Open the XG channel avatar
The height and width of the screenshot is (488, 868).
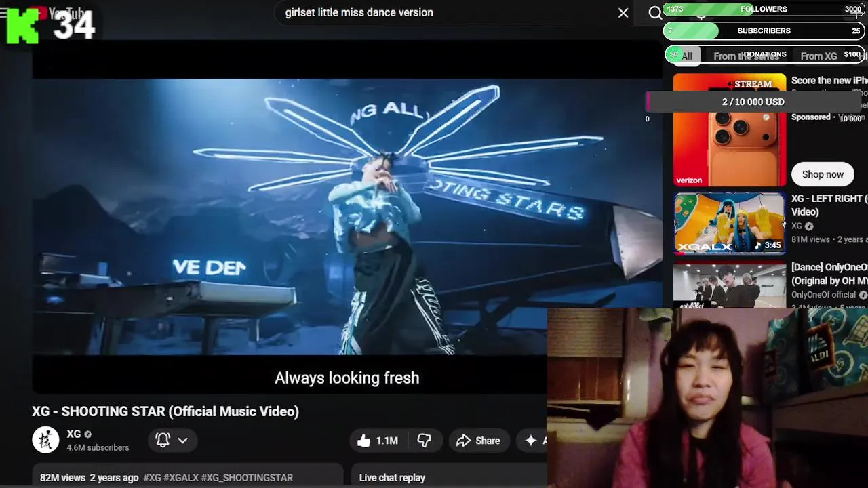pyautogui.click(x=45, y=440)
